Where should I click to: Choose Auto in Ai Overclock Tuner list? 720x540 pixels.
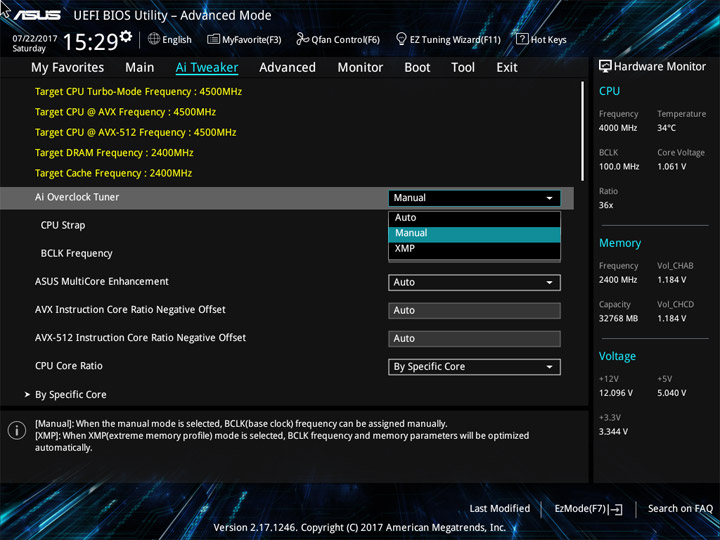[x=474, y=218]
